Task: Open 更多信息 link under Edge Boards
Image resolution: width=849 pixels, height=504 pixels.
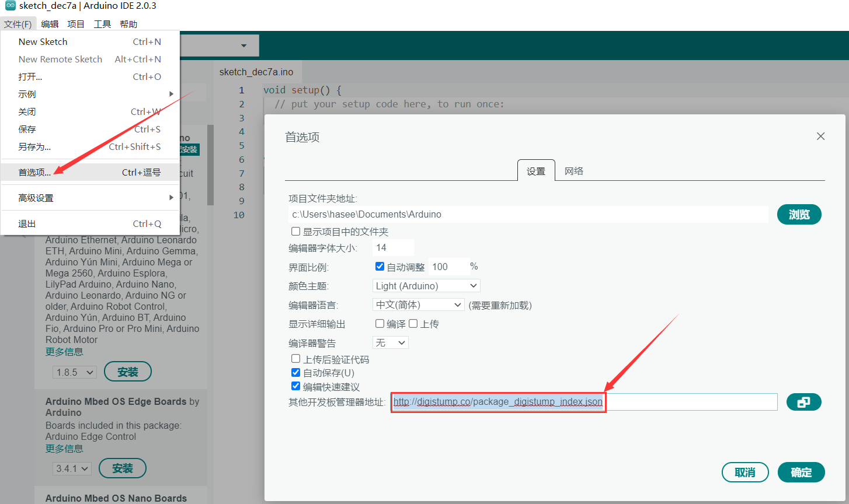Action: point(64,449)
